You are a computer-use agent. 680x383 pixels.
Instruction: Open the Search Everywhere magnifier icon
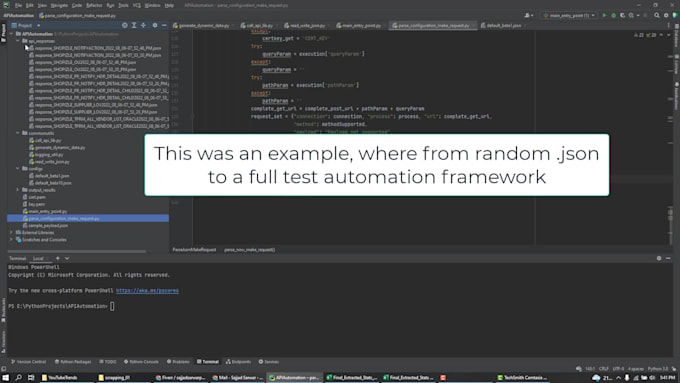[657, 15]
